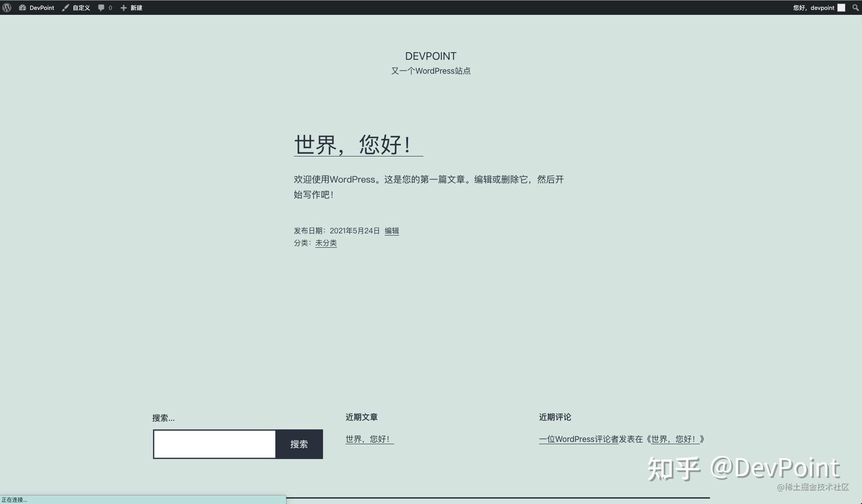Click inside the search input field
Image resolution: width=862 pixels, height=504 pixels.
[x=214, y=444]
